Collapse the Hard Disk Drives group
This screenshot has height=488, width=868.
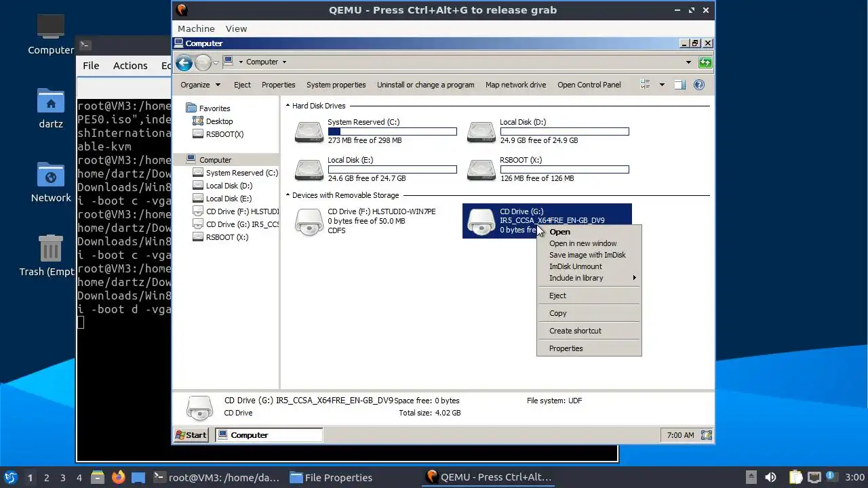click(x=288, y=106)
